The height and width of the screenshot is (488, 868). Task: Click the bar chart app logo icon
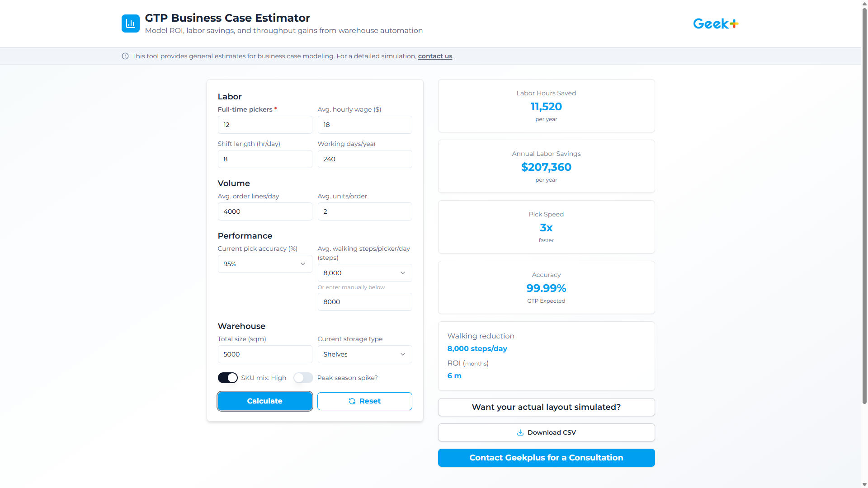[131, 23]
